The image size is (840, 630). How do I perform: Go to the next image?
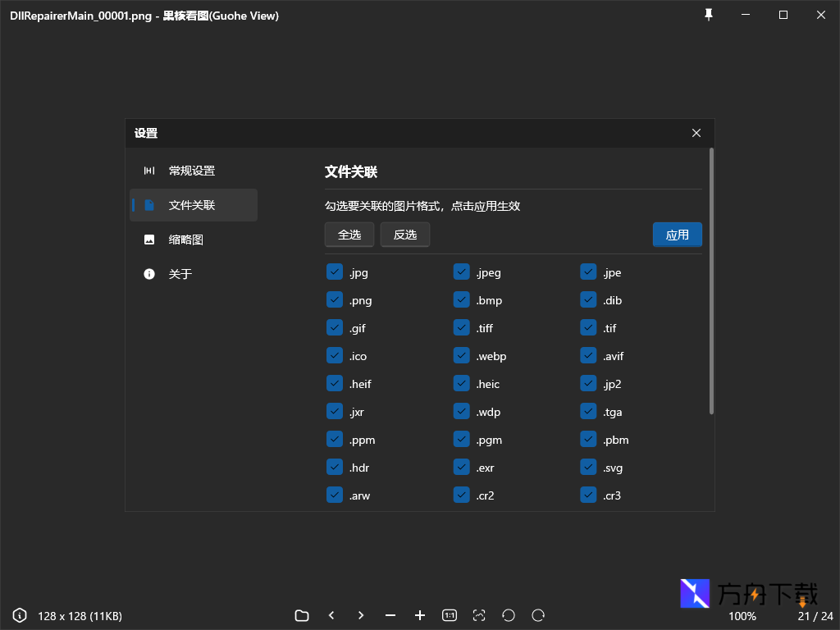click(x=361, y=615)
